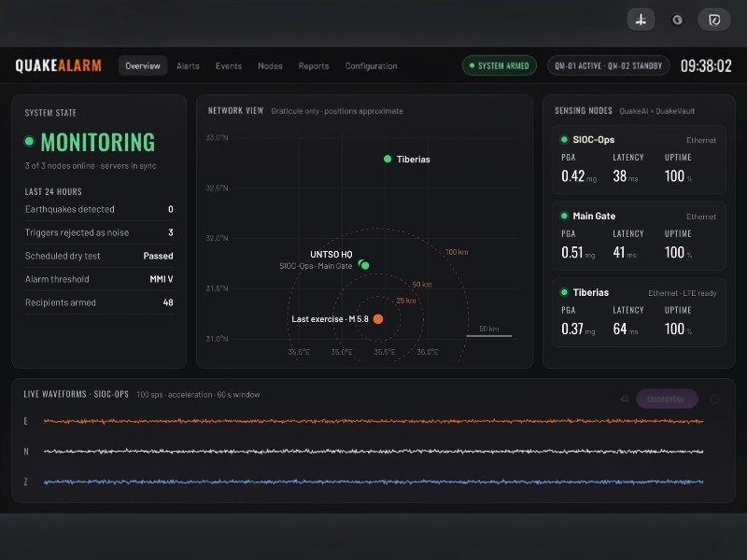Click the Triggers rejected as noise row
Image resolution: width=747 pixels, height=560 pixels.
[99, 232]
